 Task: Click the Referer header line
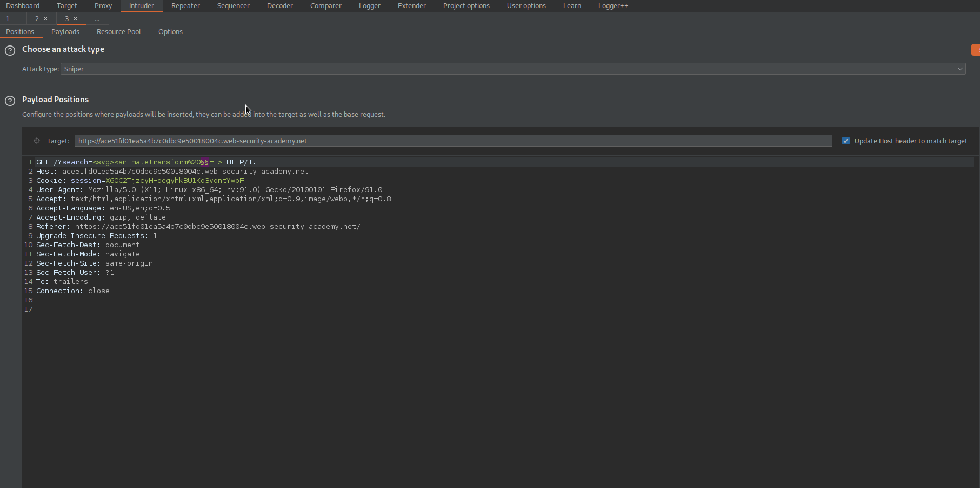[x=198, y=227]
